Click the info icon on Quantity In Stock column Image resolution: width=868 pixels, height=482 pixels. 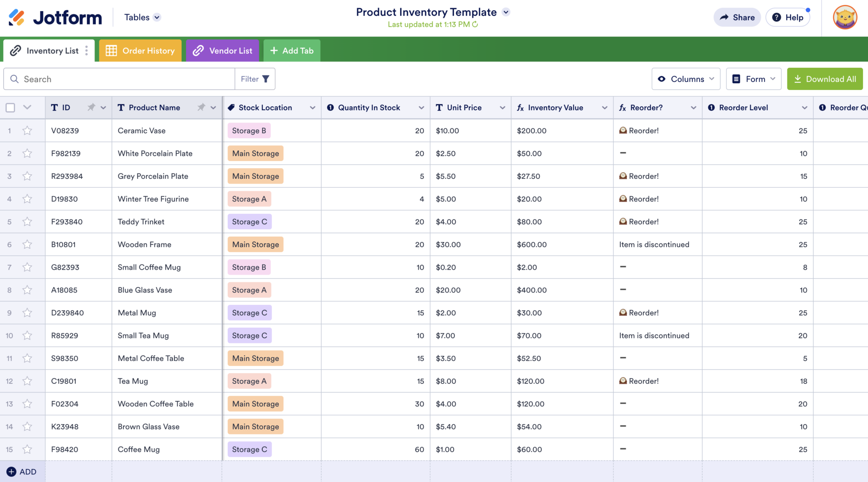[330, 107]
